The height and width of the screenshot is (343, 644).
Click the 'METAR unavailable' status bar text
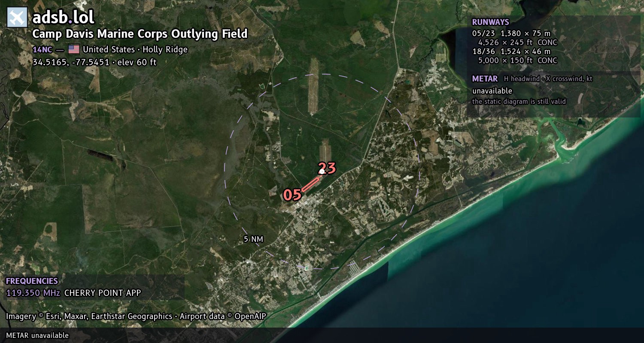(37, 335)
